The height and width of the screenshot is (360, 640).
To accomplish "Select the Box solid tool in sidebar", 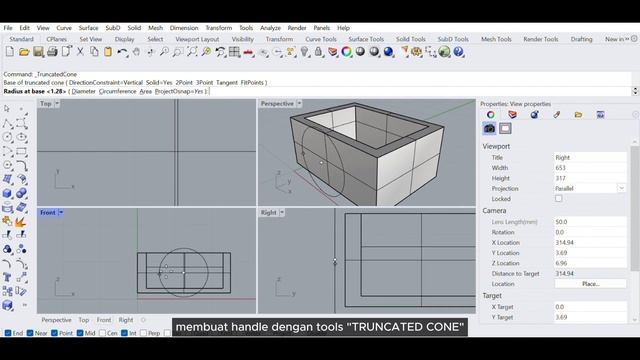I will pyautogui.click(x=7, y=193).
